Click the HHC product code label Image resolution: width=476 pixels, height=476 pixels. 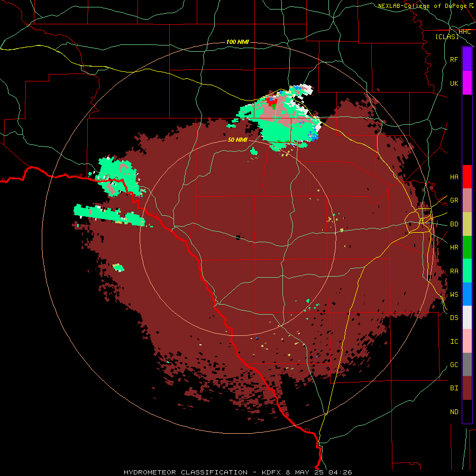[464, 32]
